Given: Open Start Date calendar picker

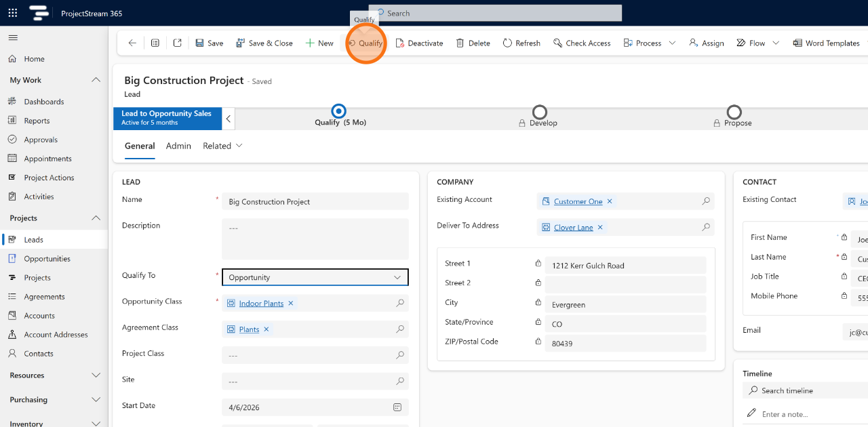Looking at the screenshot, I should (x=397, y=407).
